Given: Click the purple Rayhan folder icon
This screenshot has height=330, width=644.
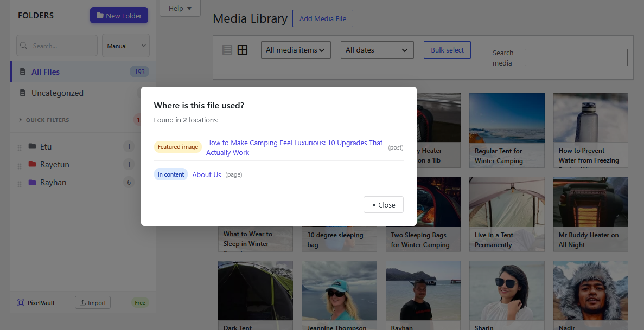Looking at the screenshot, I should click(x=33, y=182).
